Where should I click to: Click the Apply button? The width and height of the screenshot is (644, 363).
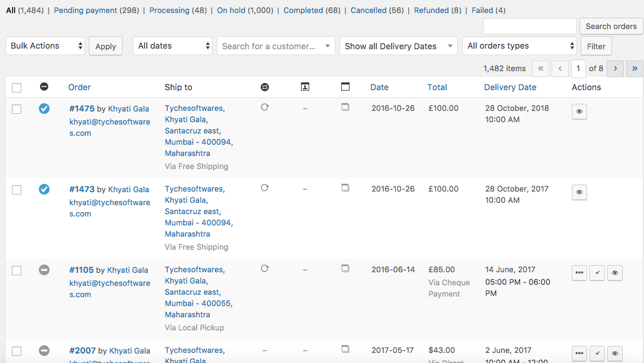[105, 46]
